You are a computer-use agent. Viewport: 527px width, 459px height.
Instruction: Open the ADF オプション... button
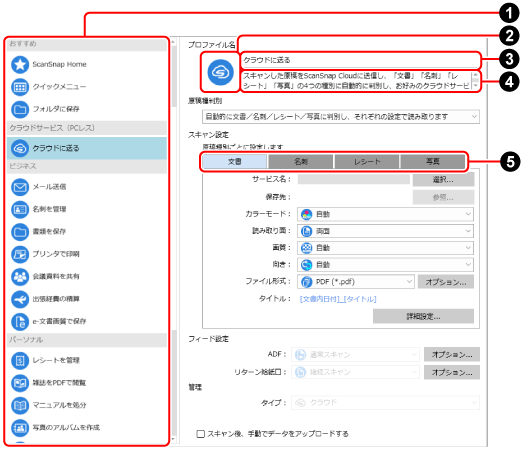[x=452, y=354]
